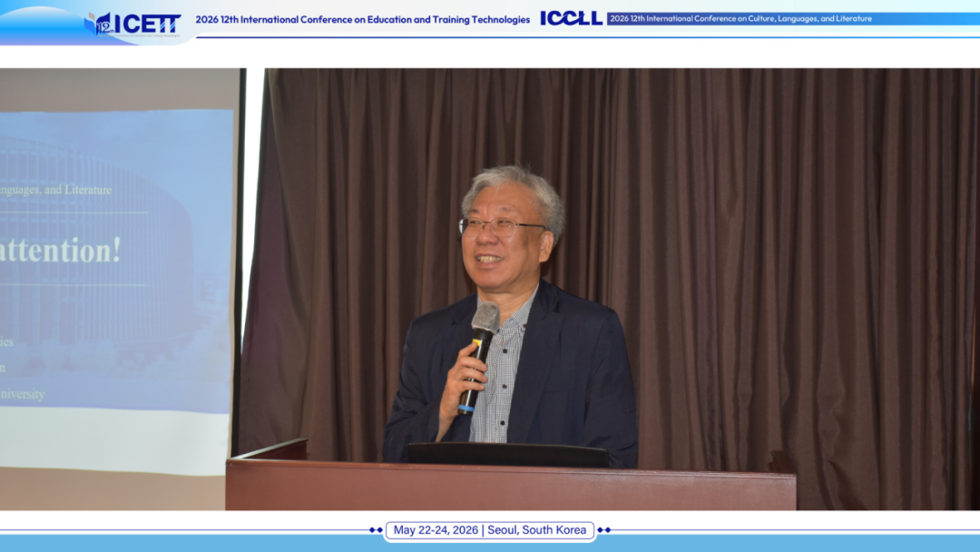Image resolution: width=980 pixels, height=552 pixels.
Task: Select the Education and Training Technologies conference title
Action: coord(362,19)
